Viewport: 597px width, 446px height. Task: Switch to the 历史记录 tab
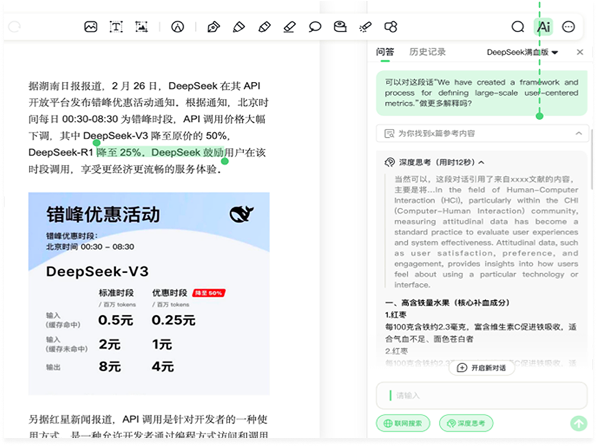427,52
